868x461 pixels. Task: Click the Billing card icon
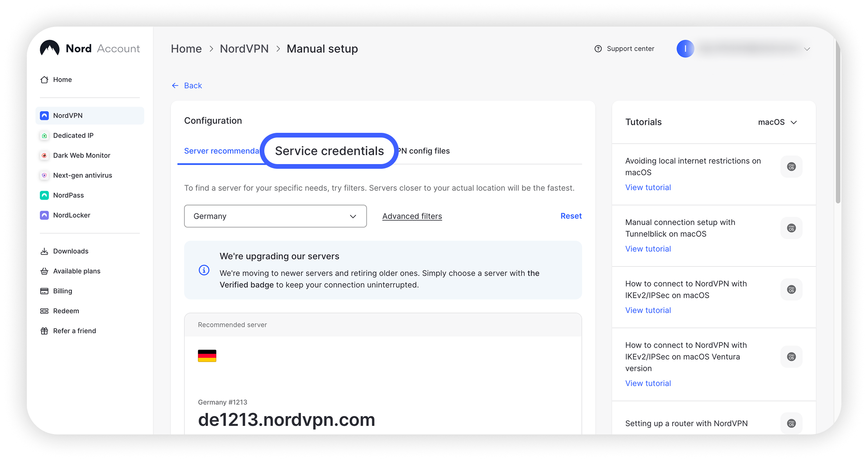45,291
